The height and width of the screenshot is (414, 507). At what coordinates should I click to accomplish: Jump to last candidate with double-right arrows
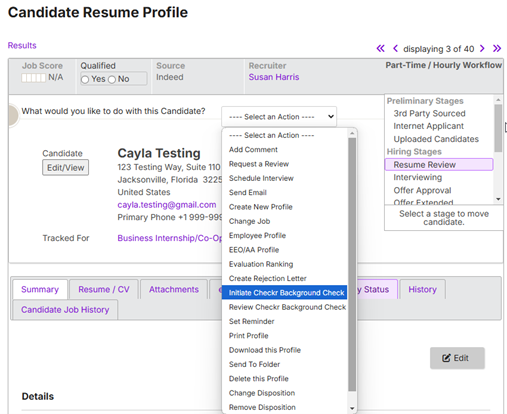pyautogui.click(x=497, y=49)
